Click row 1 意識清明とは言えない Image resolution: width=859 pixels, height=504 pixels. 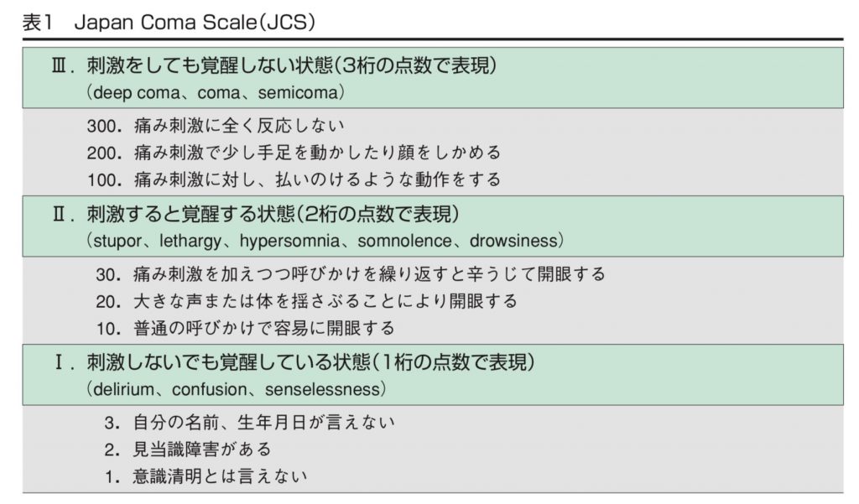point(206,476)
